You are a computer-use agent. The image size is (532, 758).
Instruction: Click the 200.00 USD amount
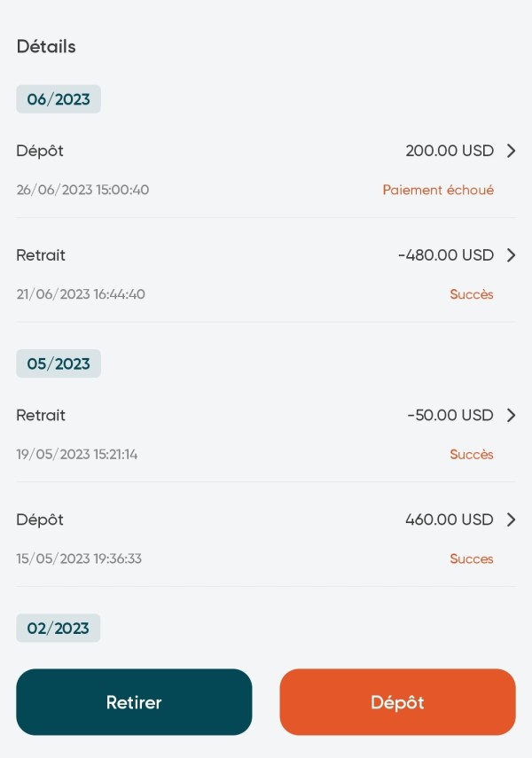(450, 151)
